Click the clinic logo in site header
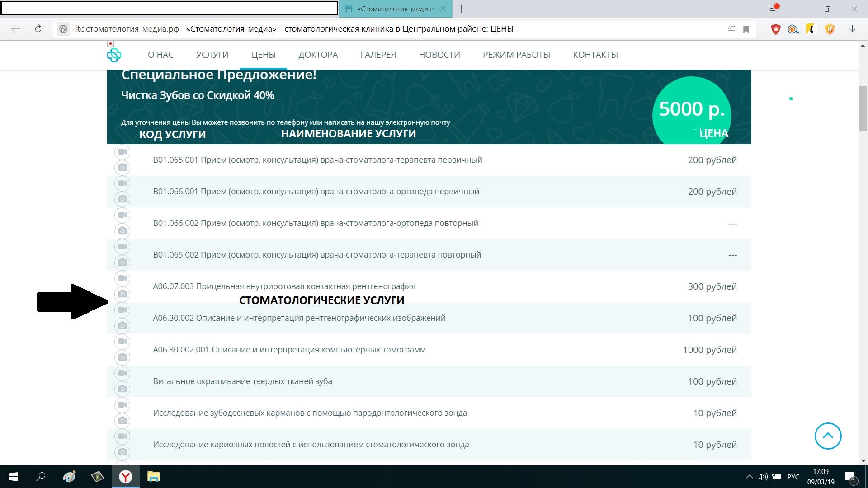 point(114,55)
